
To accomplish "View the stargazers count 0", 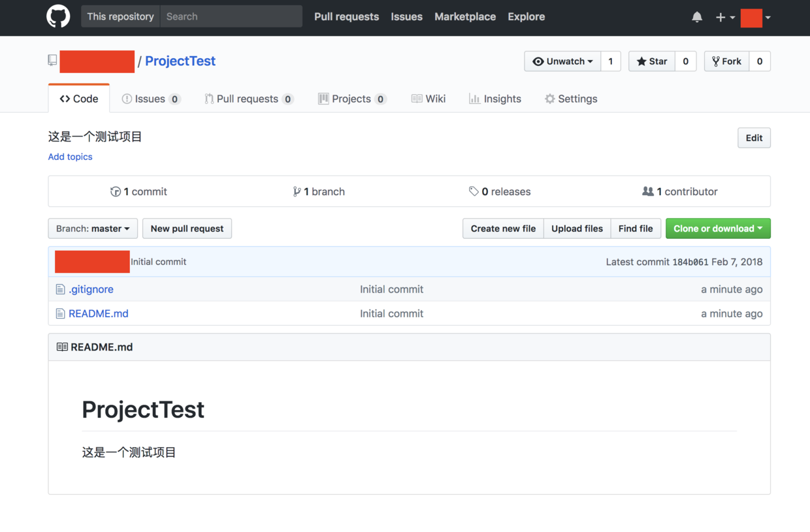I will (x=685, y=61).
